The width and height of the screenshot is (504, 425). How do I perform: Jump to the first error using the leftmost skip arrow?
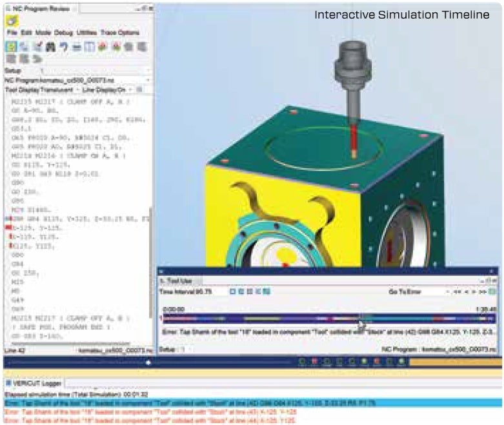pos(458,292)
